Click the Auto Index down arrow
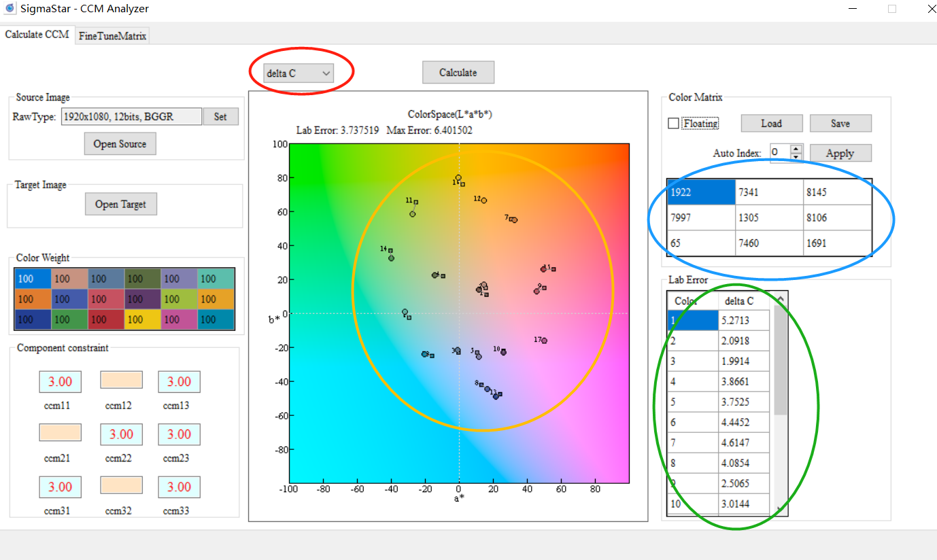 click(x=795, y=156)
